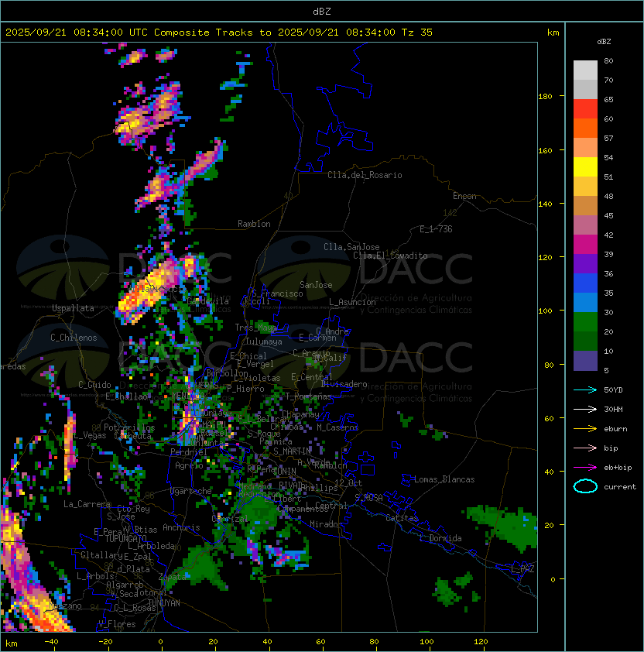Click the cyan ellipse labeled current

click(x=585, y=486)
